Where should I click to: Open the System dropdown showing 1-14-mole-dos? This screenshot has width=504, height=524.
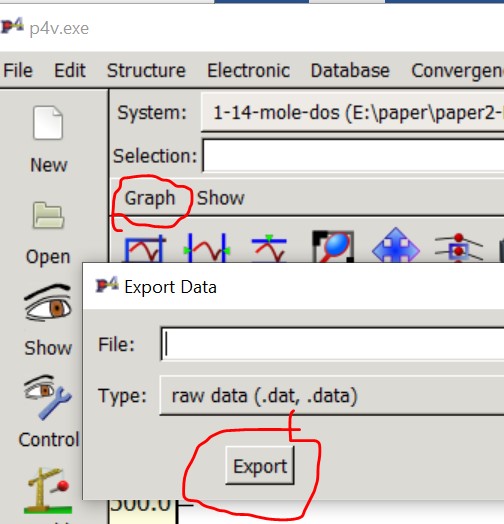[x=352, y=112]
